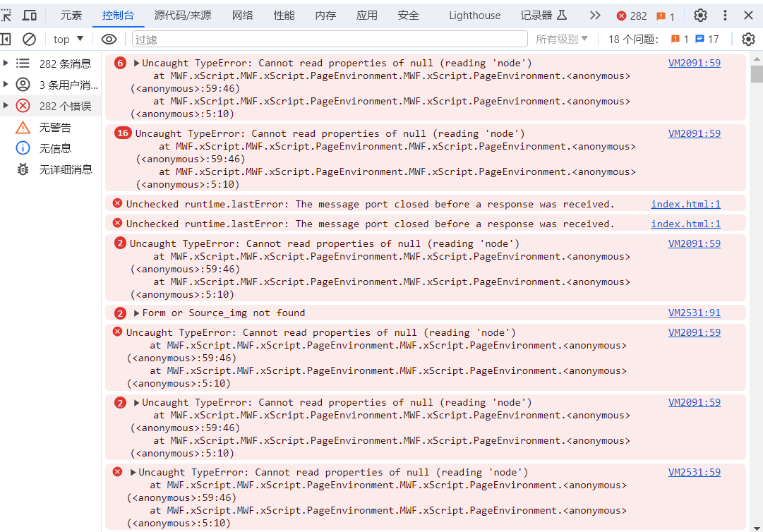Clear the console with the ban icon

(29, 40)
